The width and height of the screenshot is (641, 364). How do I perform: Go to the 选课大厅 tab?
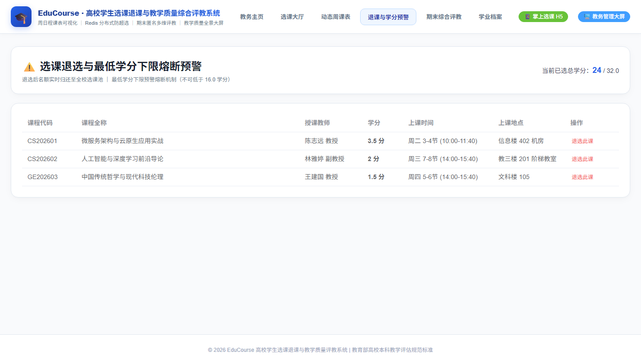point(292,17)
